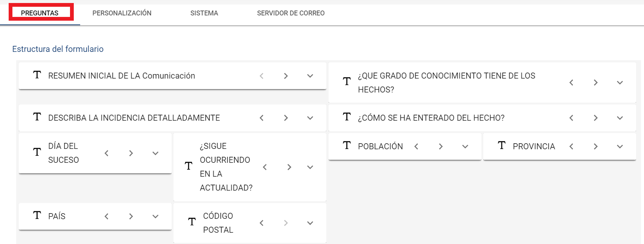This screenshot has width=644, height=244.
Task: Switch to the PERSONALIZACIÓN tab
Action: tap(122, 13)
